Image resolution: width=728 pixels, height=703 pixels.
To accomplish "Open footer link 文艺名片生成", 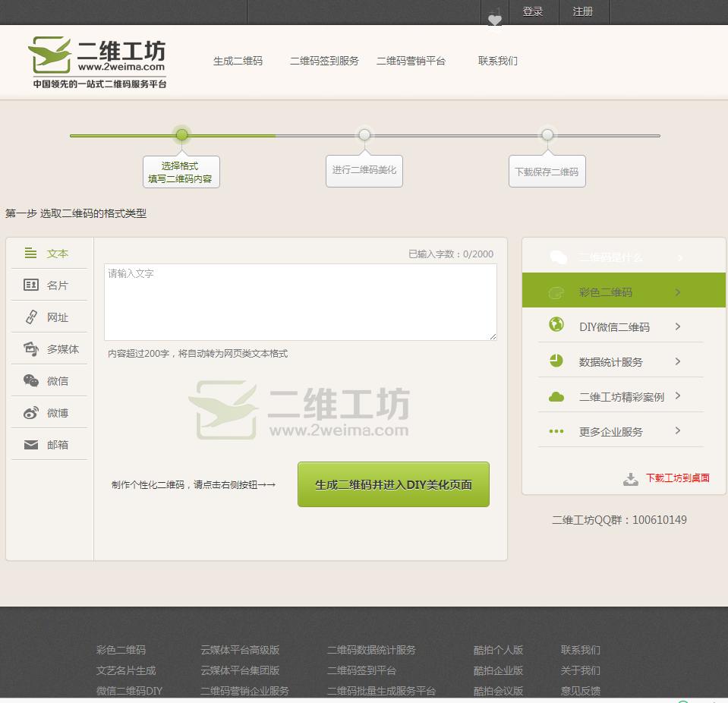I will [x=126, y=670].
